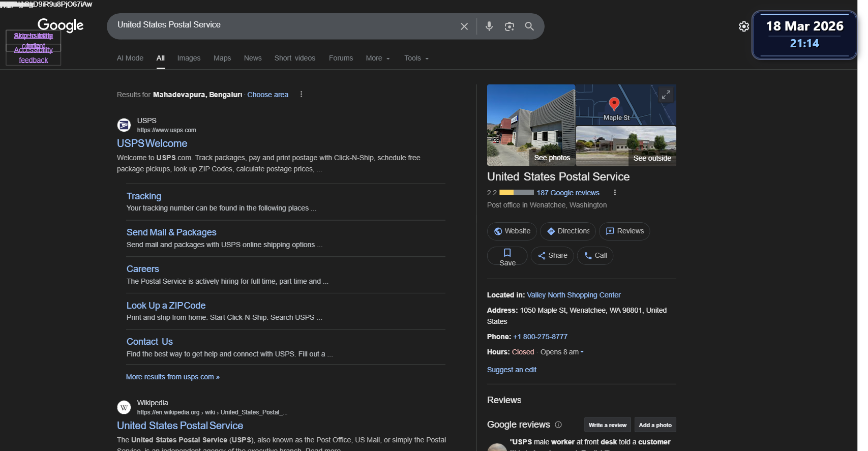Click phone number +1 800-275-8777
This screenshot has width=868, height=451.
pos(540,337)
